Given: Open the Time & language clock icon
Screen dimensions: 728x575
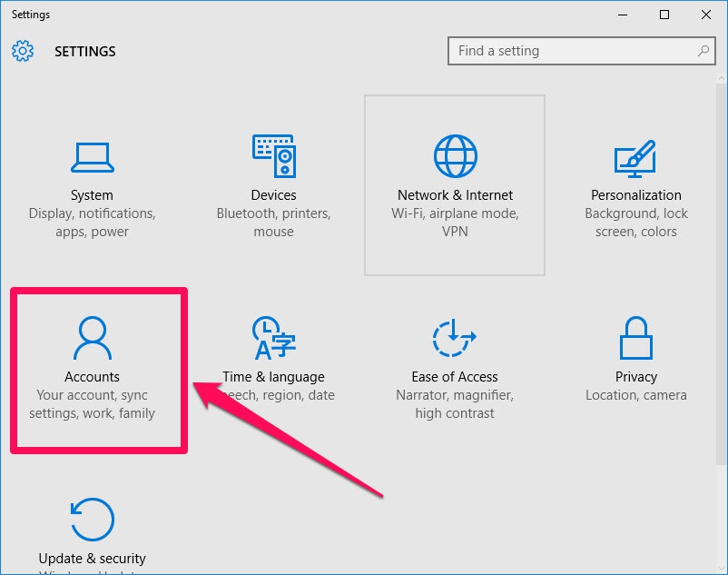Looking at the screenshot, I should tap(274, 338).
